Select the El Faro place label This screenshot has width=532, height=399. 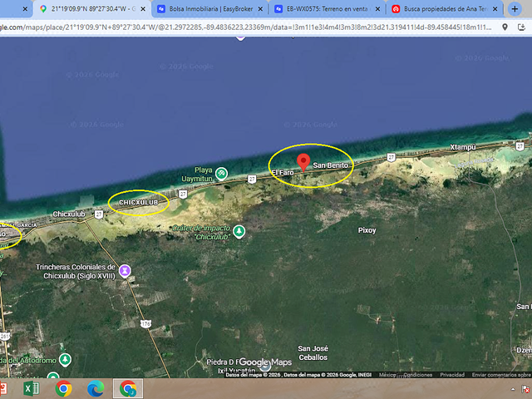point(283,173)
